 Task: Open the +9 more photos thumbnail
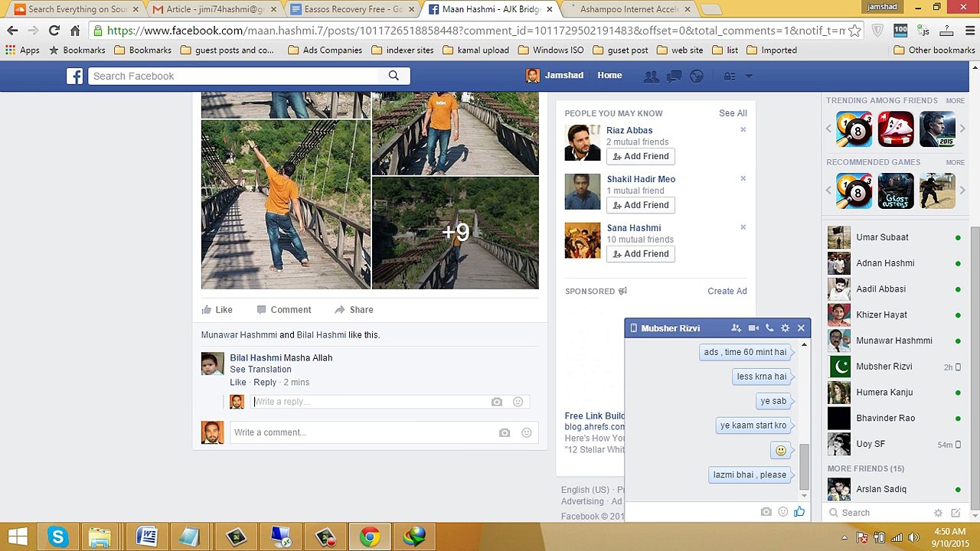tap(456, 233)
